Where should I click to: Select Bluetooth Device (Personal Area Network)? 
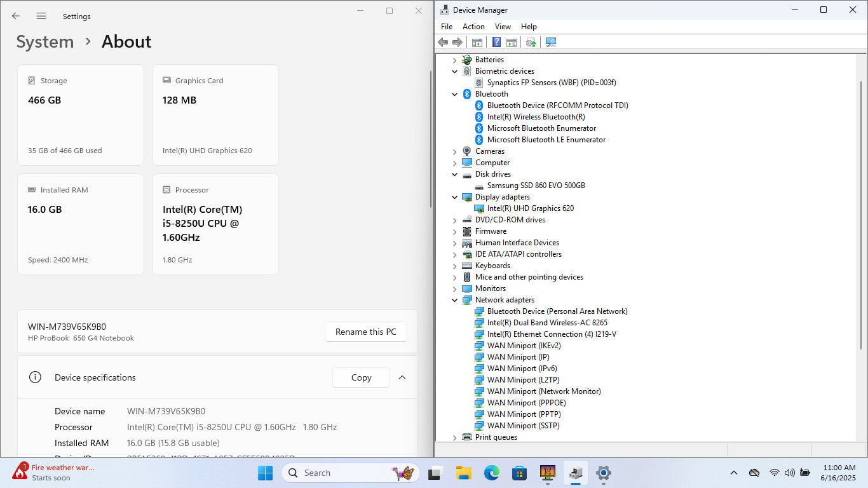point(557,311)
